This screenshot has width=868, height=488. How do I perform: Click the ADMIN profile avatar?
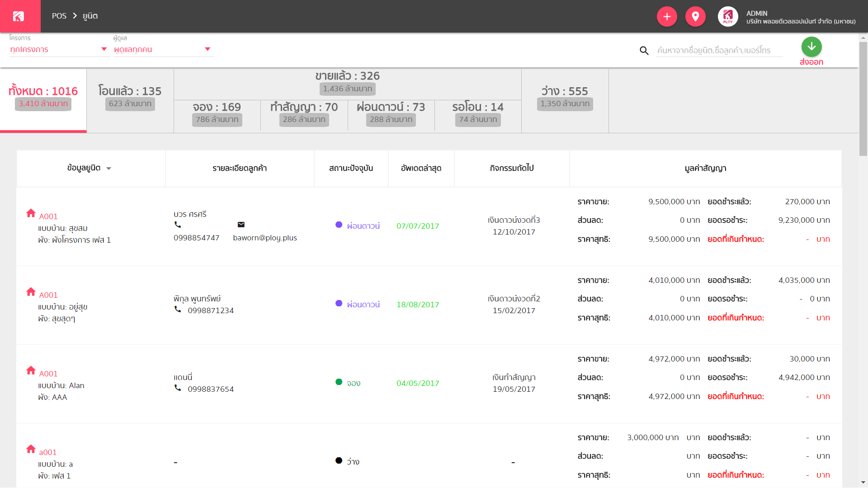pos(728,17)
